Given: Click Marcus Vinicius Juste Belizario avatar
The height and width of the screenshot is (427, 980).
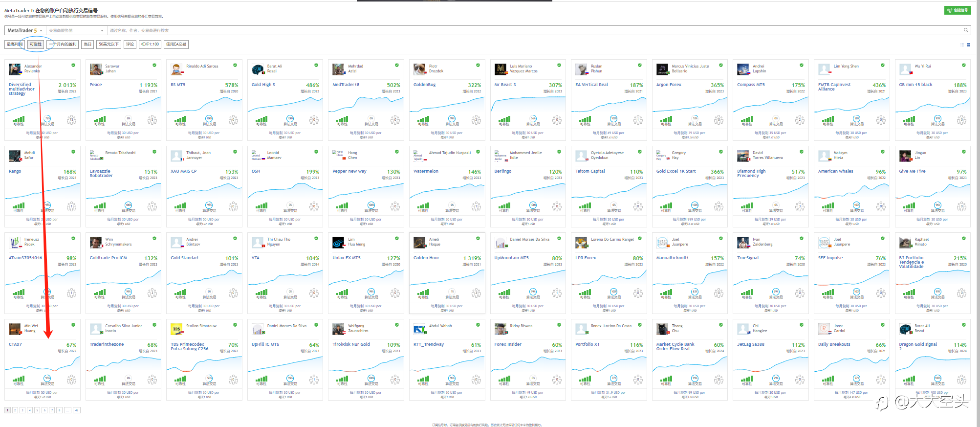Looking at the screenshot, I should pyautogui.click(x=662, y=69).
